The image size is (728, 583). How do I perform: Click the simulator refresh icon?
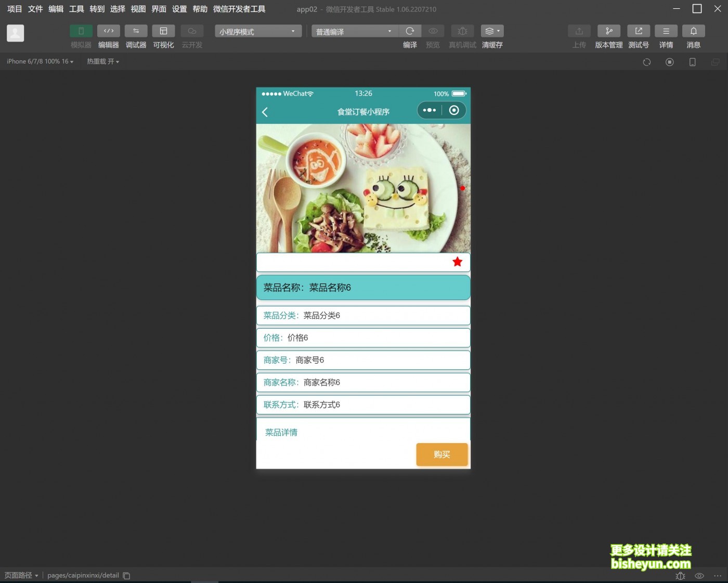tap(647, 62)
